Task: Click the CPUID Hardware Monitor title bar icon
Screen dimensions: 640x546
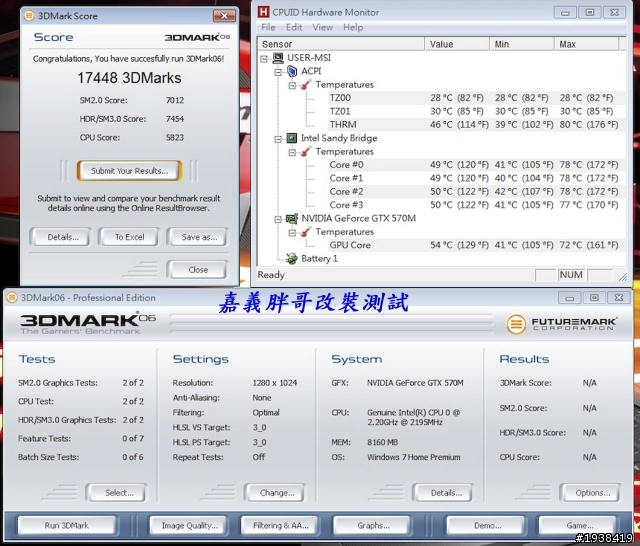Action: click(263, 12)
